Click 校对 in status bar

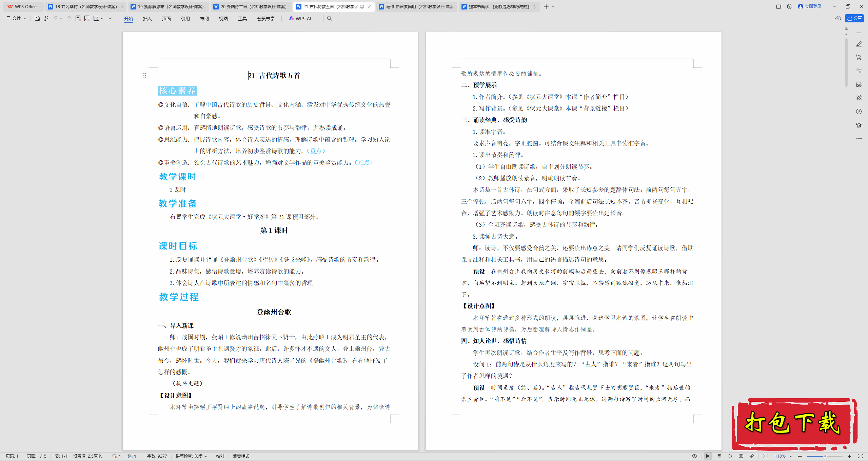coord(220,456)
